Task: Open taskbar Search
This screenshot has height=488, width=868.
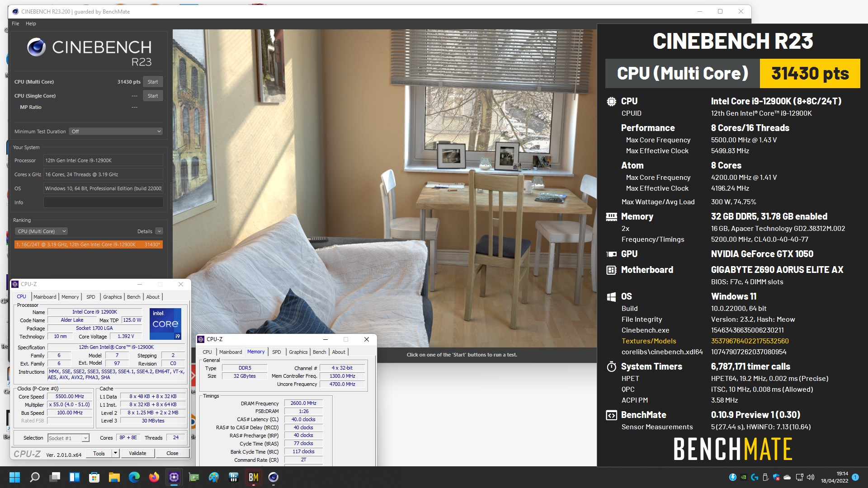Action: (x=35, y=477)
